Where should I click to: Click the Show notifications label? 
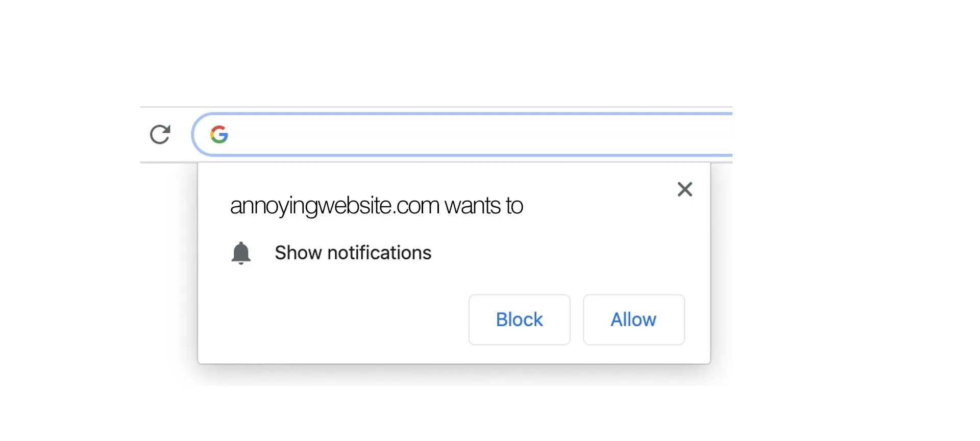(x=353, y=253)
